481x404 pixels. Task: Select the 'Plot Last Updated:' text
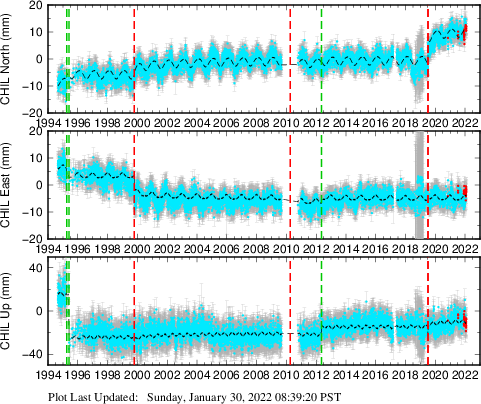click(x=93, y=397)
